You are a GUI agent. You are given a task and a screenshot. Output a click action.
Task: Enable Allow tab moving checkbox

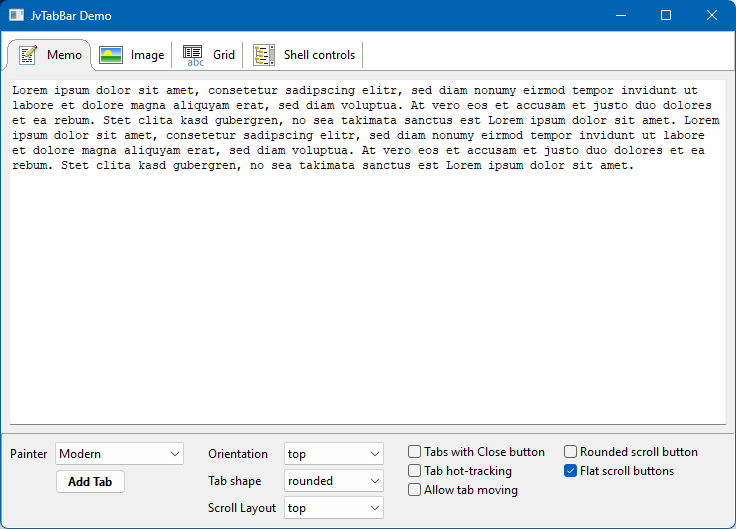pos(414,490)
